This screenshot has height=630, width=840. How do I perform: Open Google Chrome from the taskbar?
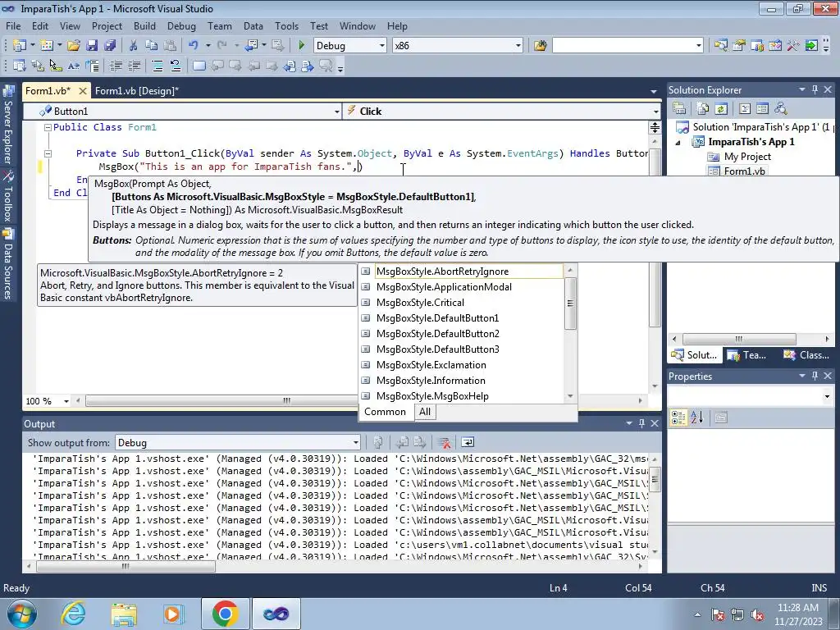[x=225, y=614]
